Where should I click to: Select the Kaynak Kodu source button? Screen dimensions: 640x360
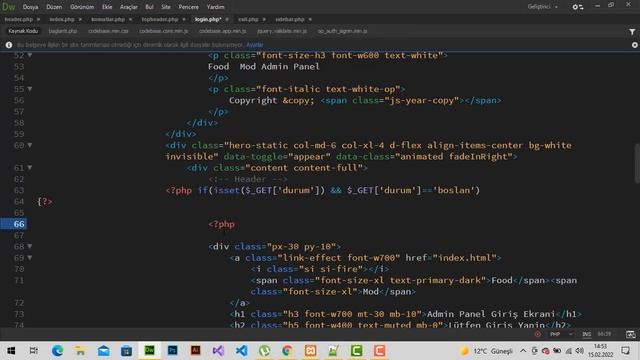point(23,31)
